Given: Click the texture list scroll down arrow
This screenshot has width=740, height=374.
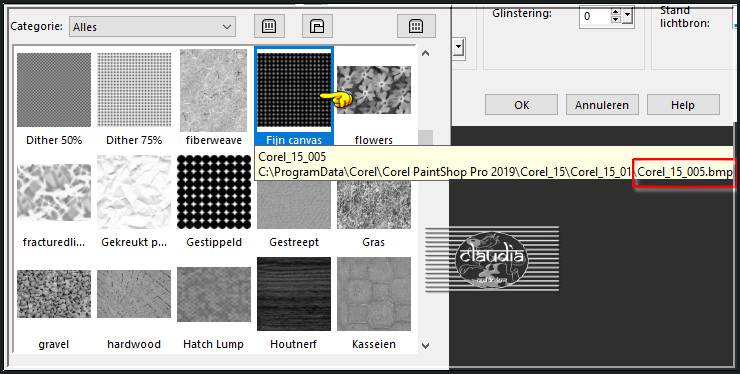Looking at the screenshot, I should pyautogui.click(x=426, y=346).
